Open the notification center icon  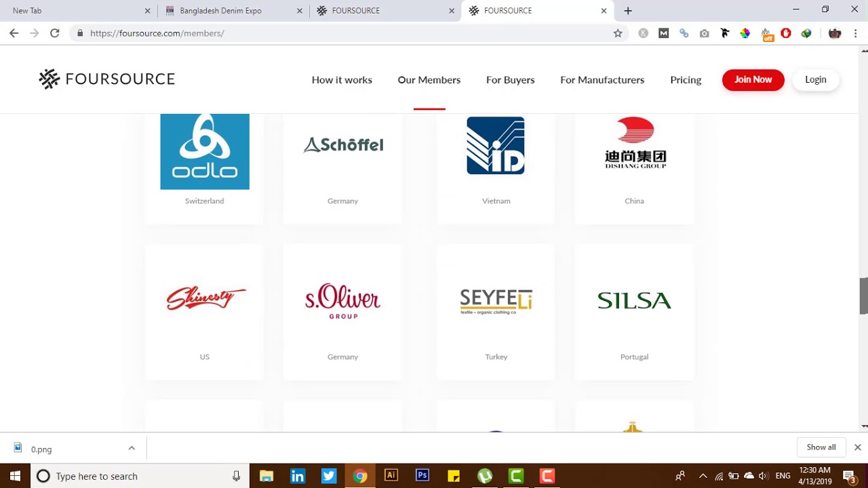(x=849, y=476)
